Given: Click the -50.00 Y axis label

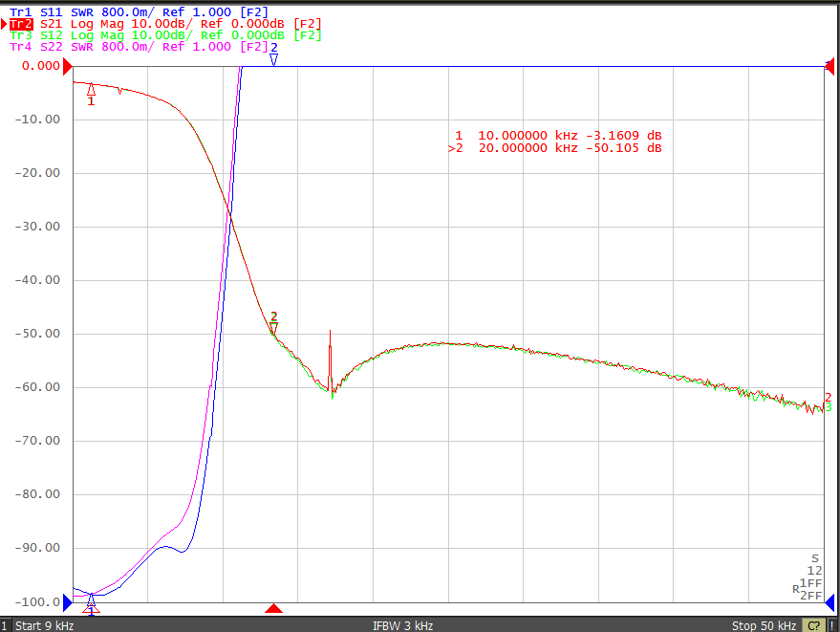Looking at the screenshot, I should point(37,334).
